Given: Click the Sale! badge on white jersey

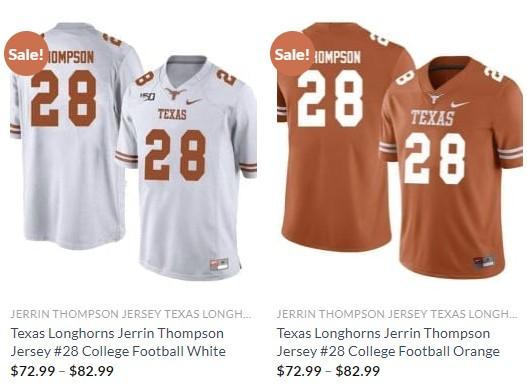Looking at the screenshot, I should click(26, 53).
